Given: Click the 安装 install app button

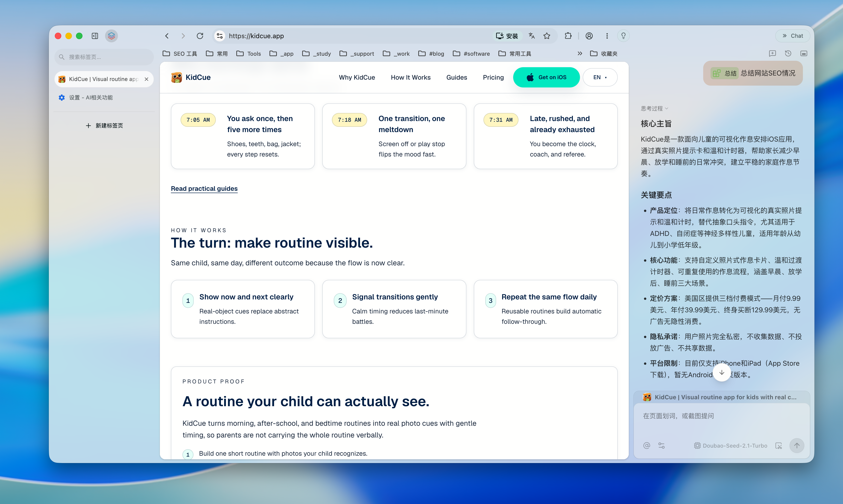Looking at the screenshot, I should pyautogui.click(x=507, y=36).
